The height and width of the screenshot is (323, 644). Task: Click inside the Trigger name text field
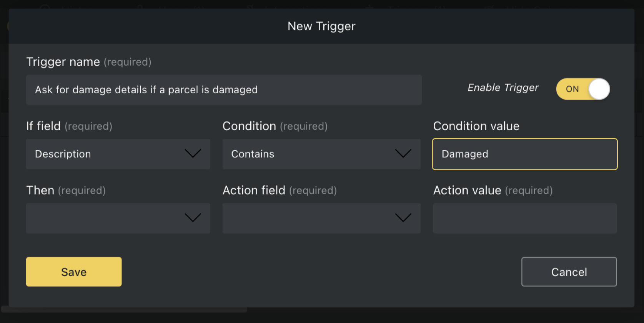224,89
